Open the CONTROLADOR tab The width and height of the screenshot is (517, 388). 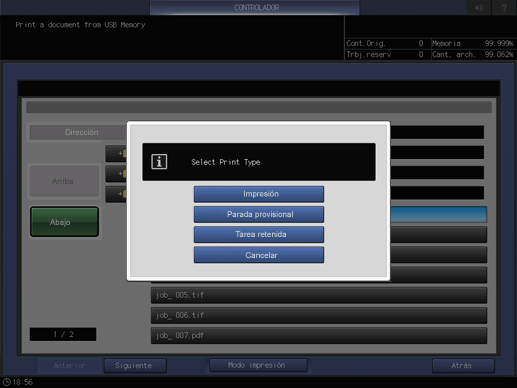(x=255, y=7)
